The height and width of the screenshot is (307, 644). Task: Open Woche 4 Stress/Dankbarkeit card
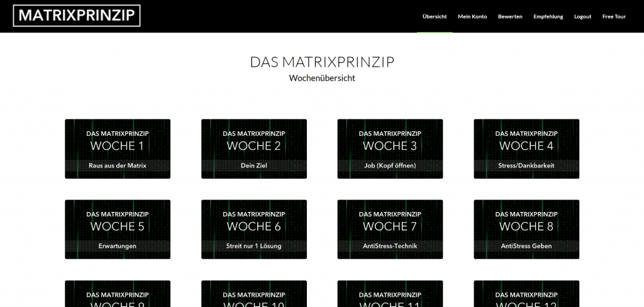526,148
